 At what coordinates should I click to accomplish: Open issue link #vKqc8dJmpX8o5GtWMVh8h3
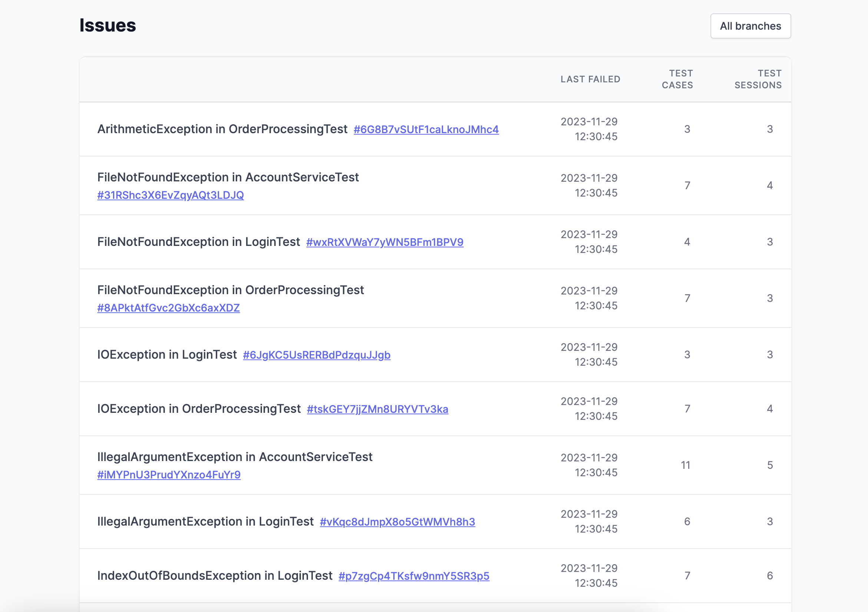397,521
